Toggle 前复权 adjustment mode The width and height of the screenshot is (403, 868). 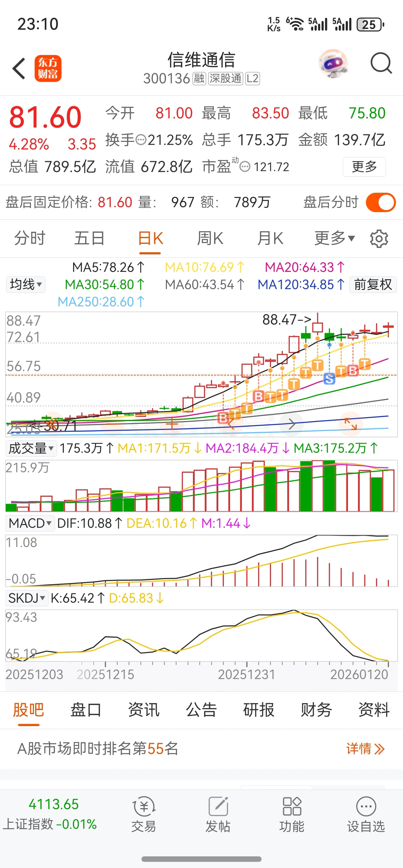pos(373,284)
